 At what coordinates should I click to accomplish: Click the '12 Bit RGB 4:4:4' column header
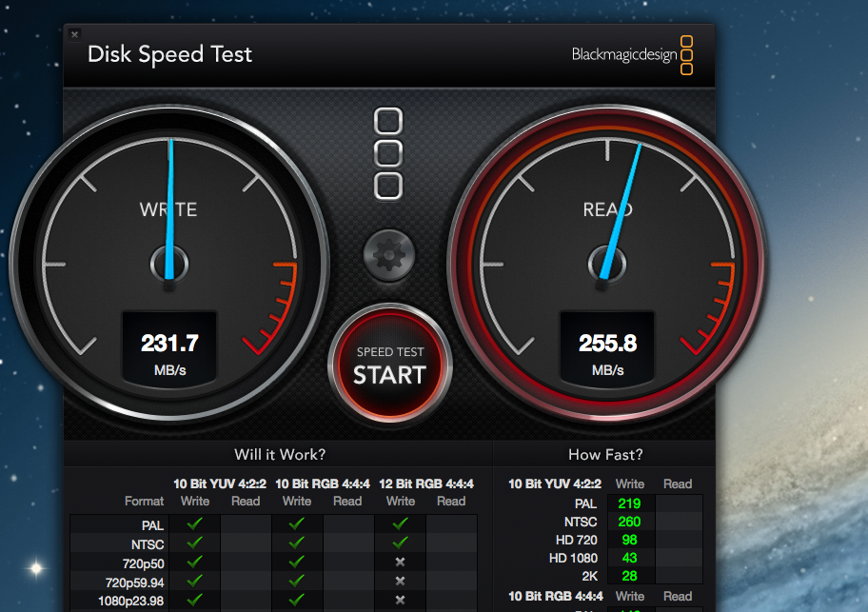(x=426, y=484)
